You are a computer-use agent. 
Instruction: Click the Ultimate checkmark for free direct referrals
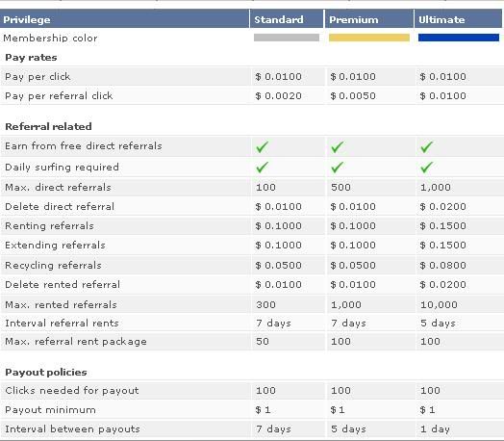click(x=426, y=147)
